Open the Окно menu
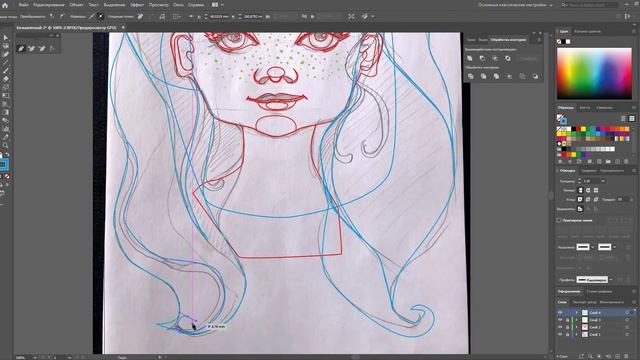640x360 pixels. coord(178,5)
